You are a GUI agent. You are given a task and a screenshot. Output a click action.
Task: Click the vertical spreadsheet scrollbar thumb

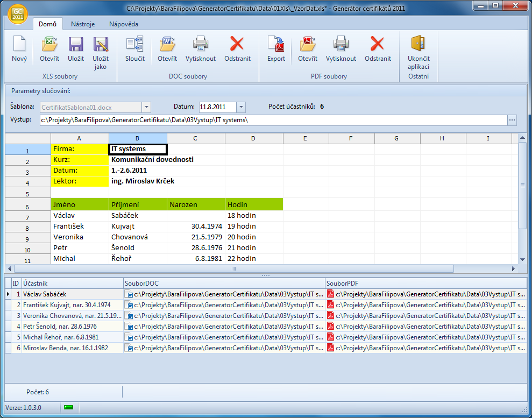point(522,185)
